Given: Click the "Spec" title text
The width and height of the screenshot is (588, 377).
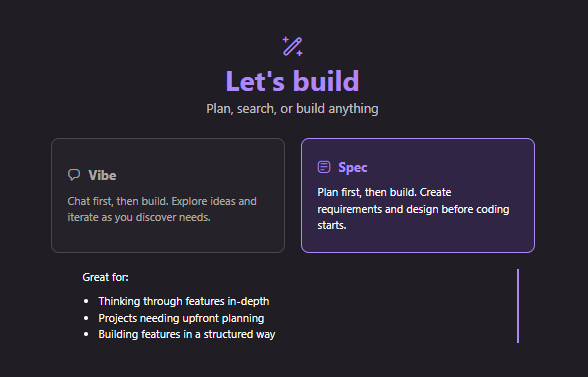Looking at the screenshot, I should click(x=352, y=167).
